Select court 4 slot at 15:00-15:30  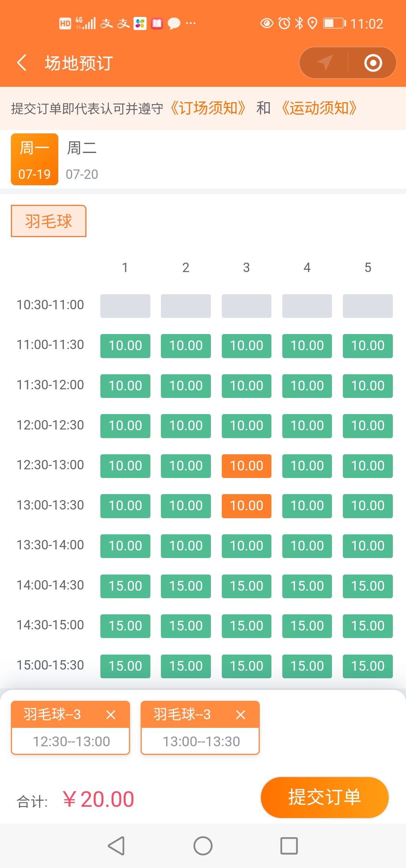307,666
